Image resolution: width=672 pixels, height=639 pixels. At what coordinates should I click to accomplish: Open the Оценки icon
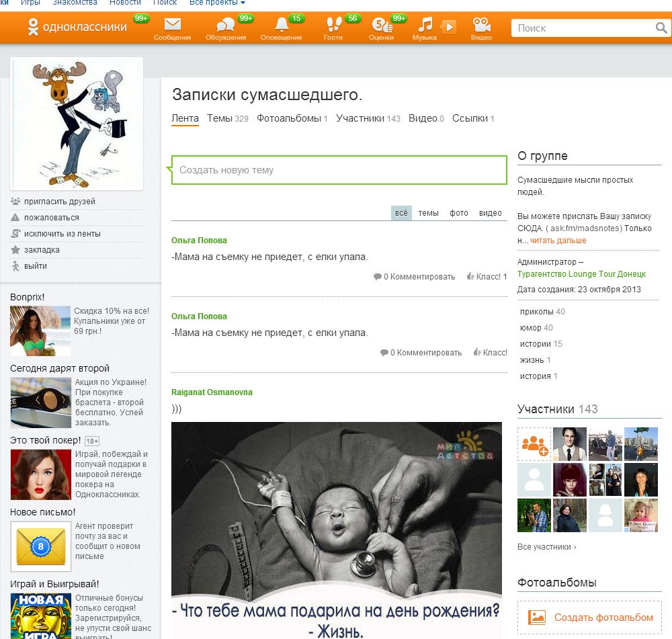tap(382, 24)
